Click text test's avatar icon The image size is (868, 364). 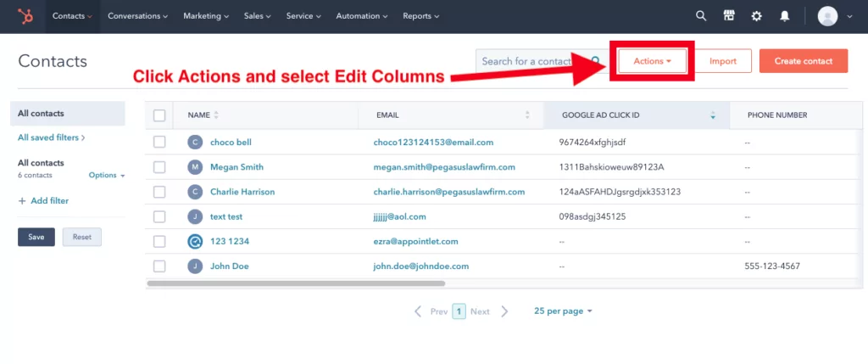coord(195,216)
